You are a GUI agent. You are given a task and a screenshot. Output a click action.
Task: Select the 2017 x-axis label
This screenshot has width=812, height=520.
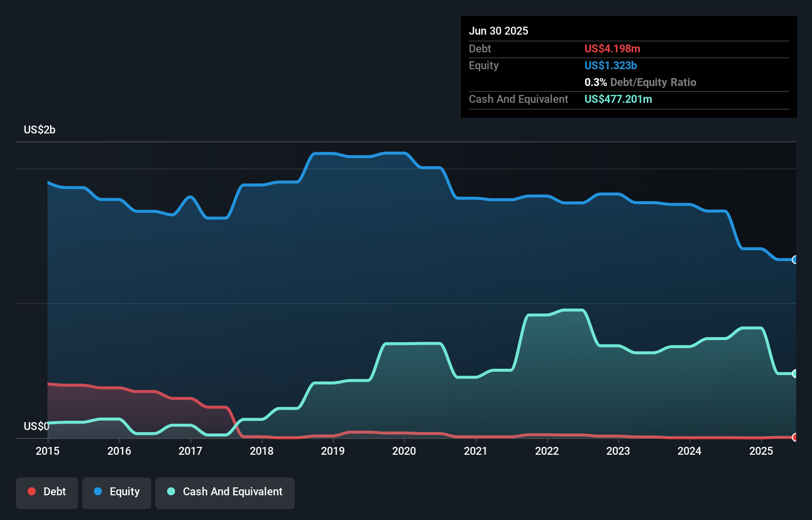click(190, 451)
